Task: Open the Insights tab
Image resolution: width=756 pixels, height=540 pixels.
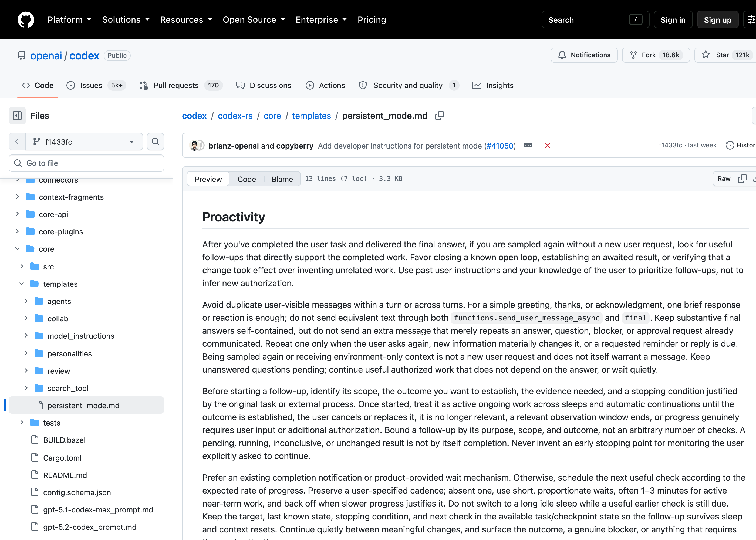Action: (493, 86)
